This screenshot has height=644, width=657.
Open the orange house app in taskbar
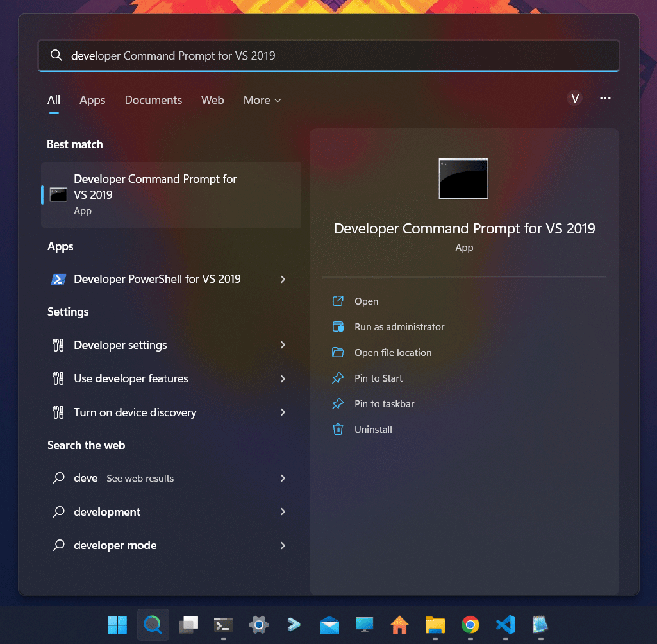[x=400, y=625]
